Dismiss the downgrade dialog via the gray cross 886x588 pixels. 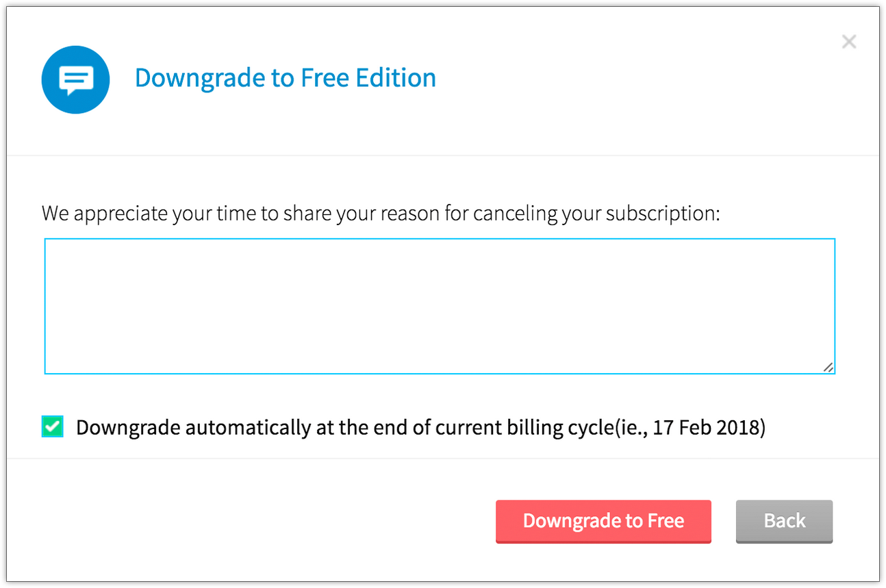pos(849,42)
